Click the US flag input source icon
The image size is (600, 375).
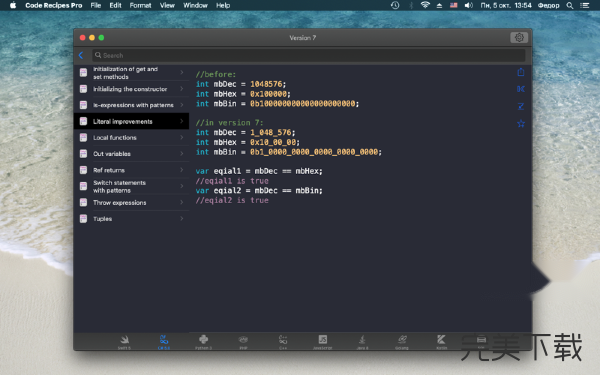(x=453, y=5)
